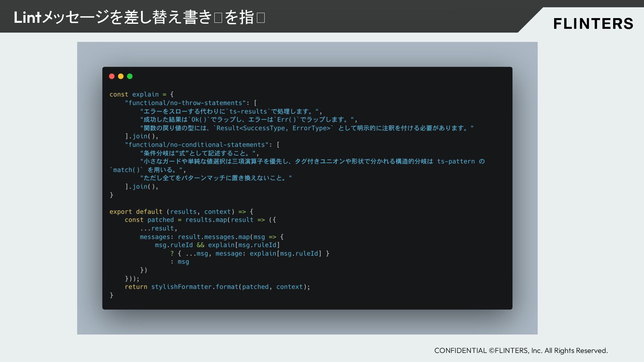Click the ": msg" ternary fallback line
The width and height of the screenshot is (644, 362).
click(180, 262)
